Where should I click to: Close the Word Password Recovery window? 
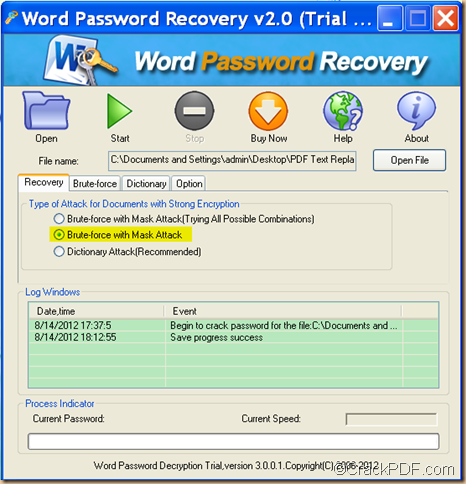pos(445,19)
